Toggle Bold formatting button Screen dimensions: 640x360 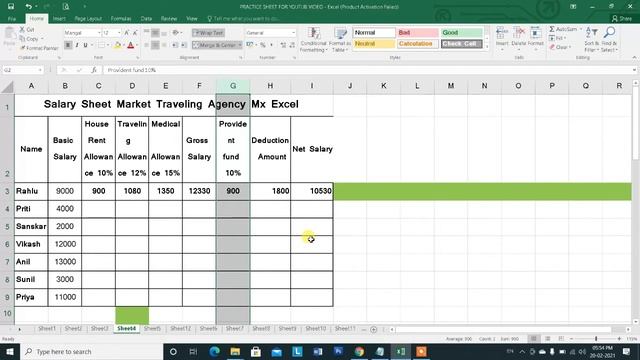68,45
